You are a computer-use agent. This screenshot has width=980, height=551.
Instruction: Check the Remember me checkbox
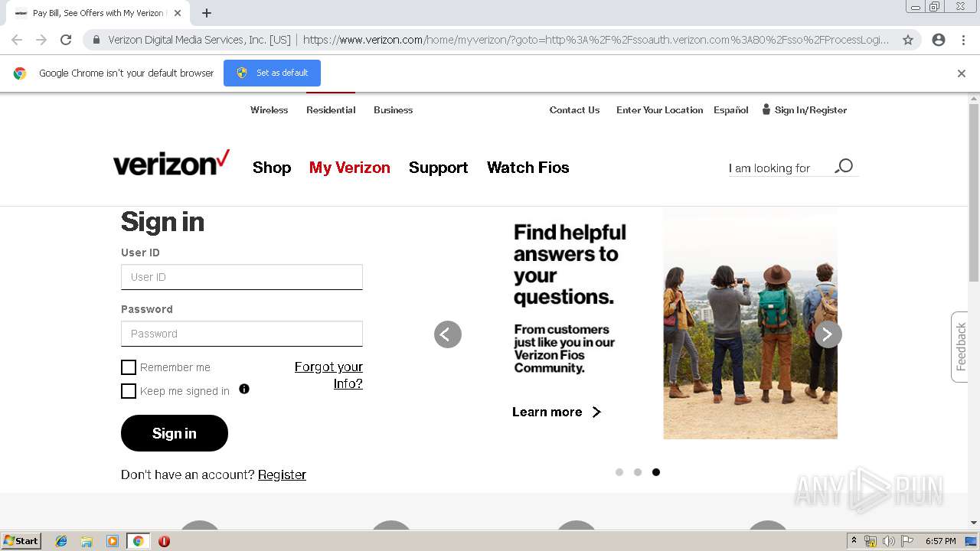129,367
